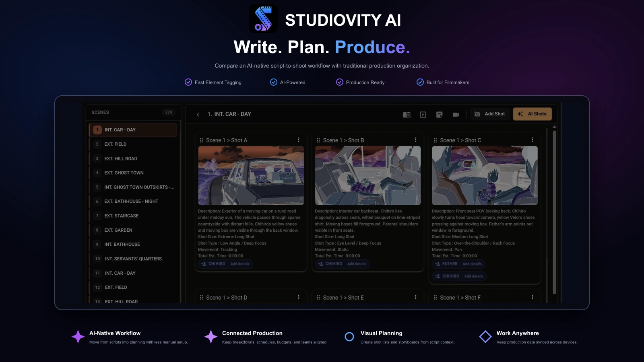Click the Scene 1 > Shot A title
This screenshot has width=644, height=362.
[x=227, y=140]
